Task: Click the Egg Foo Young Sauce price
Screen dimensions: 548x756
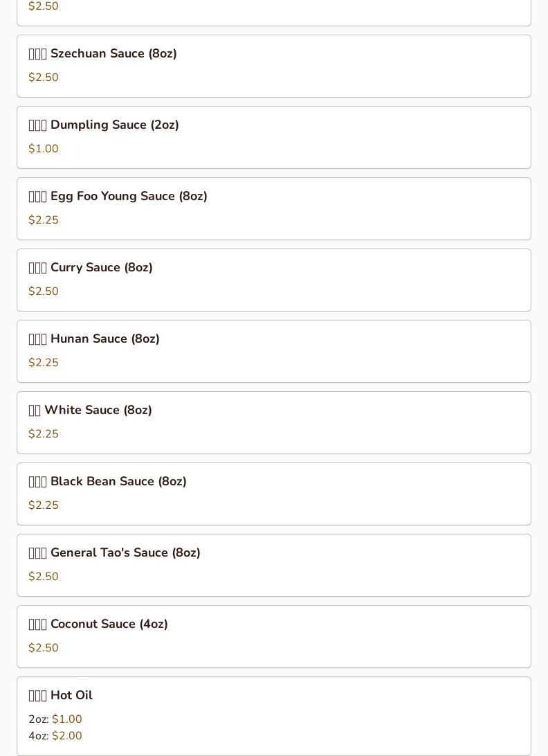Action: (x=44, y=220)
